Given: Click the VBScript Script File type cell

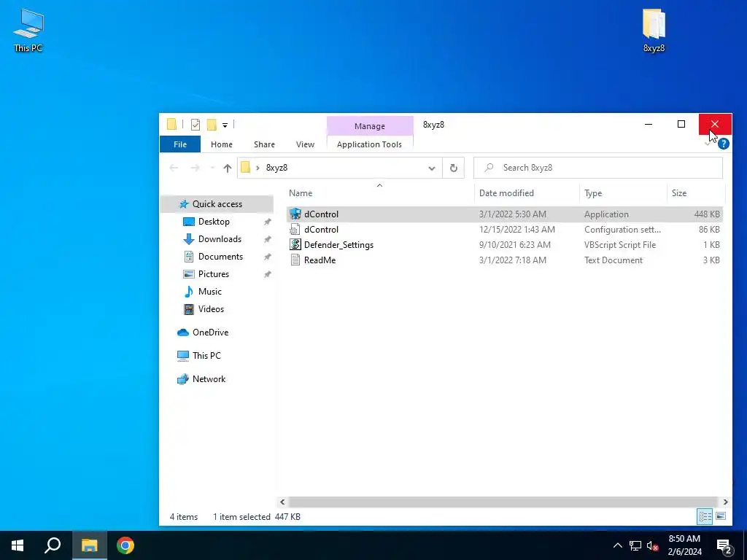Looking at the screenshot, I should pos(620,245).
